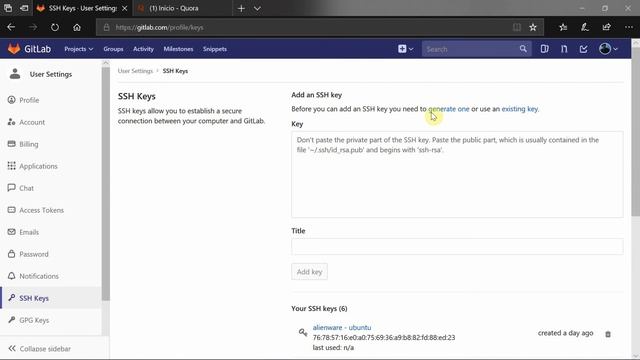Open Snippets in the top navigation
The width and height of the screenshot is (640, 360).
pyautogui.click(x=215, y=49)
